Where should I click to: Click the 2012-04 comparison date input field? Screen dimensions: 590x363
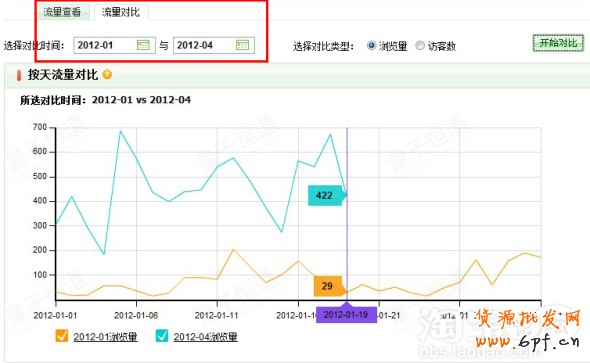214,45
